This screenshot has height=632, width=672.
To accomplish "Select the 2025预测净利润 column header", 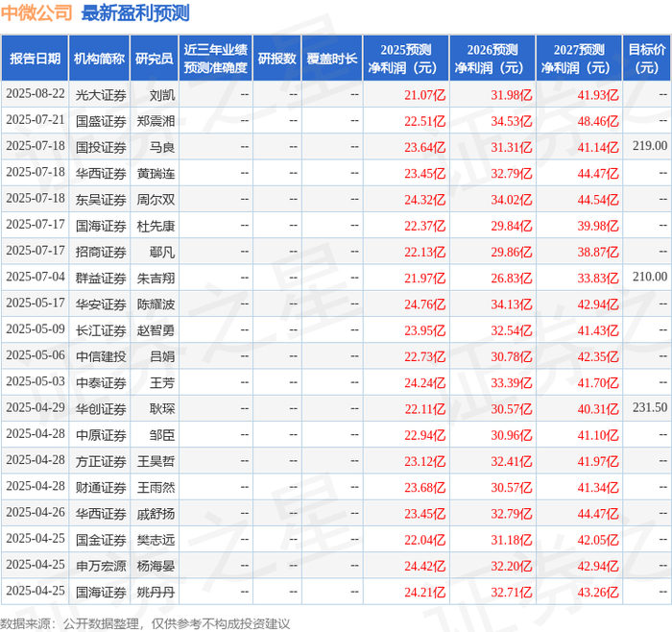I will [406, 59].
